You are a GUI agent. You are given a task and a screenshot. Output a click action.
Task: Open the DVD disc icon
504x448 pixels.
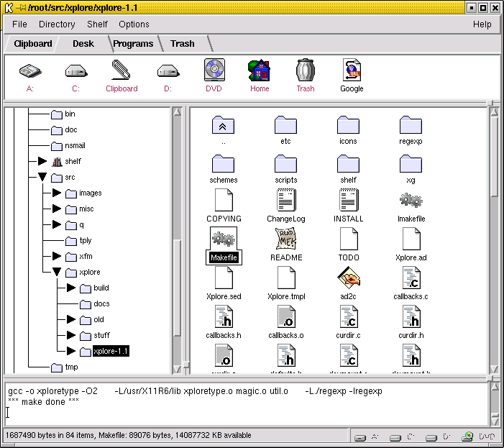click(214, 70)
